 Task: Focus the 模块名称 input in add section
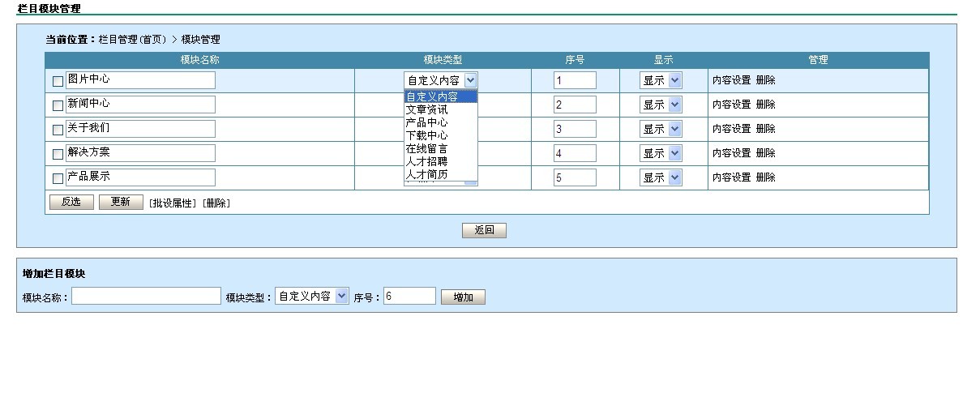(146, 297)
